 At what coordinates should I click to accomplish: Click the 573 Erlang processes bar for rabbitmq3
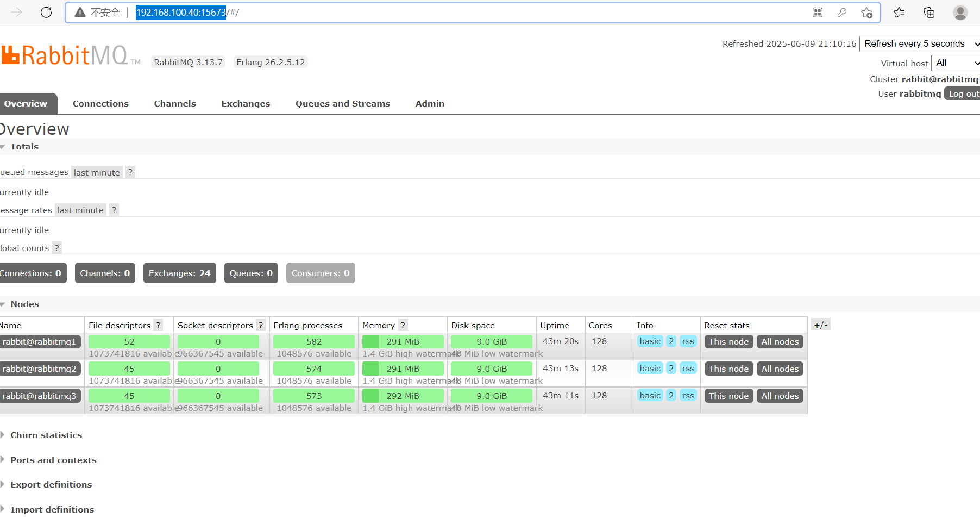pos(314,396)
